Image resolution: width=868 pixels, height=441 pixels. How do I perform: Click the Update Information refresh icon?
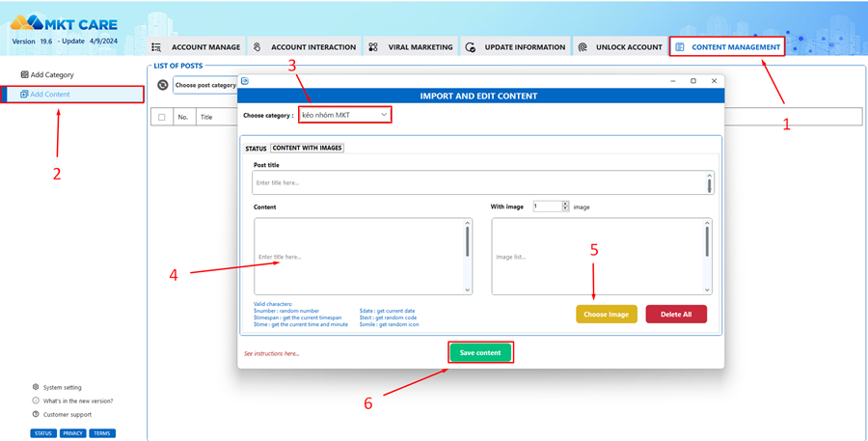tap(470, 47)
